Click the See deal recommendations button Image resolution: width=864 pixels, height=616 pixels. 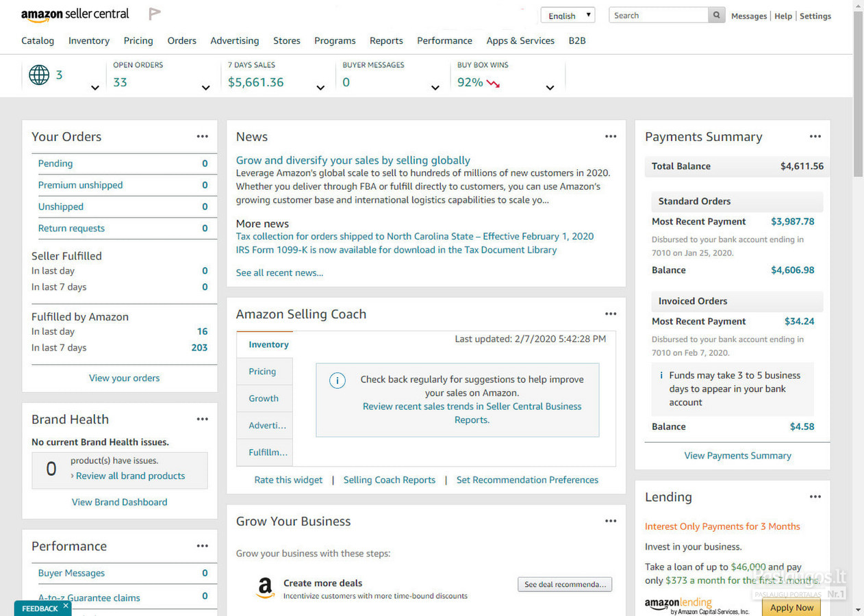click(x=565, y=585)
